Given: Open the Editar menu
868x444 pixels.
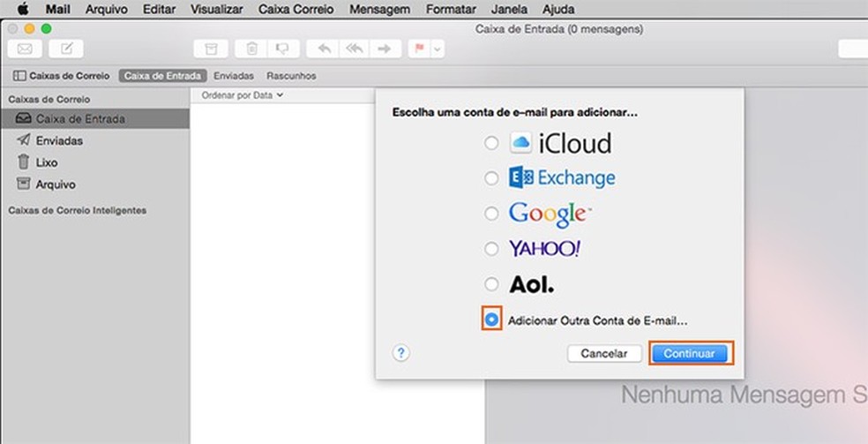Looking at the screenshot, I should [x=159, y=10].
